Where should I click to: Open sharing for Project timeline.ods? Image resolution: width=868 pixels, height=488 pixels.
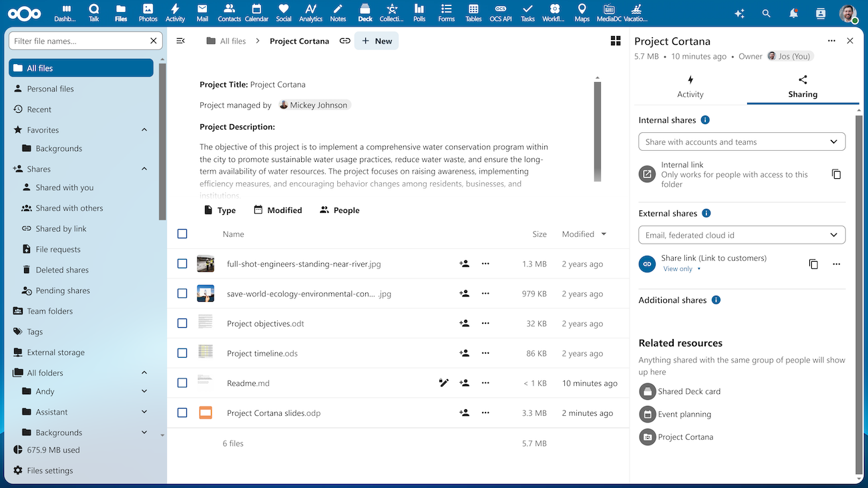pos(464,353)
